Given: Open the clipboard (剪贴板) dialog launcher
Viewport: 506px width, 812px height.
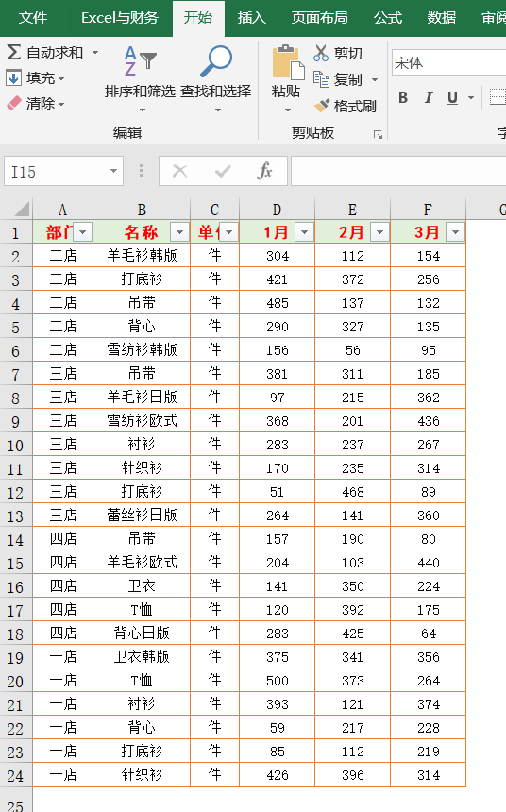Looking at the screenshot, I should click(x=378, y=135).
